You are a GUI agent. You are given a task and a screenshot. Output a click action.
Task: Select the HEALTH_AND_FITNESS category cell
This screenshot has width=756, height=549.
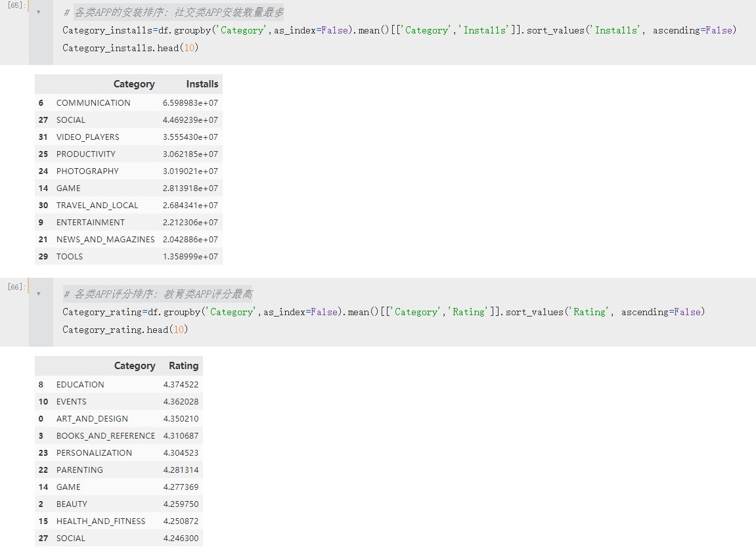[x=100, y=521]
